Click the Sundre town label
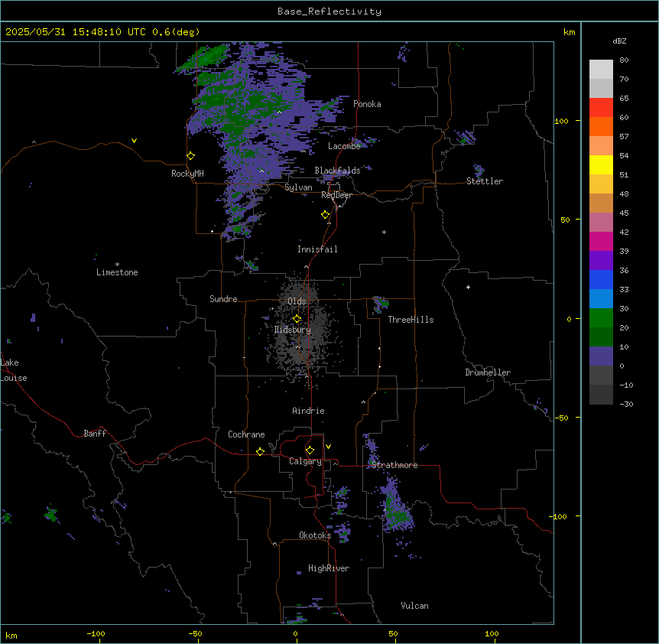Image resolution: width=659 pixels, height=644 pixels. tap(223, 299)
